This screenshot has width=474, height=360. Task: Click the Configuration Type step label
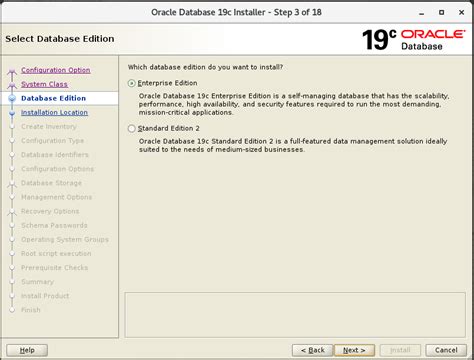click(x=52, y=141)
